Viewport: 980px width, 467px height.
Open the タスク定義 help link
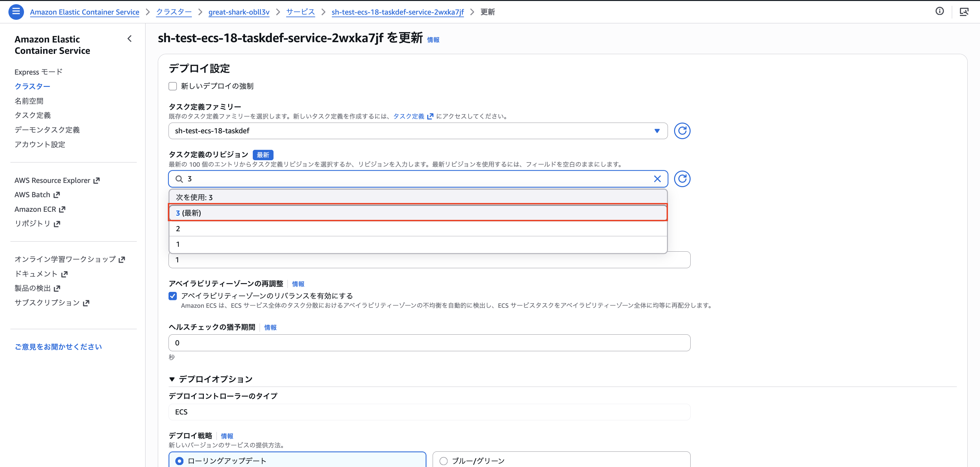click(x=409, y=116)
